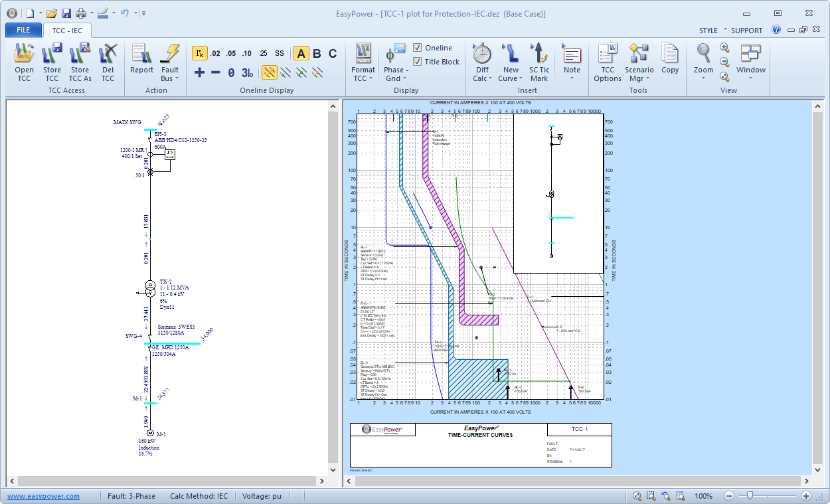Click status bar zoom out minus button
This screenshot has height=504, width=830.
point(728,496)
